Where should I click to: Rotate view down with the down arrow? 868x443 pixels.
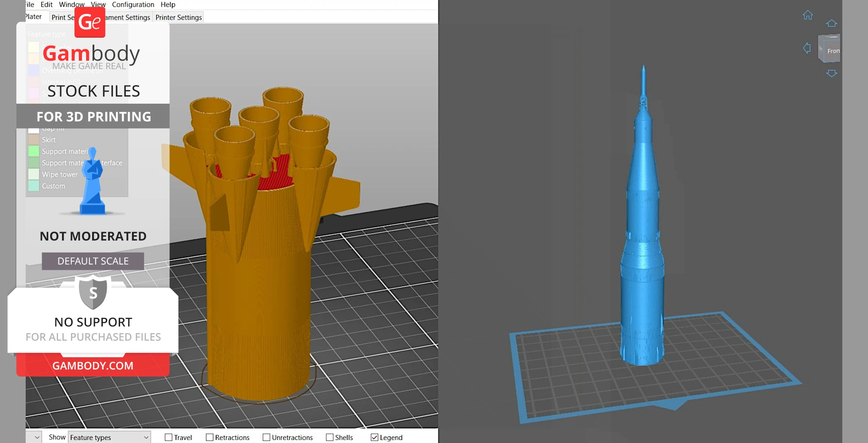[x=831, y=74]
